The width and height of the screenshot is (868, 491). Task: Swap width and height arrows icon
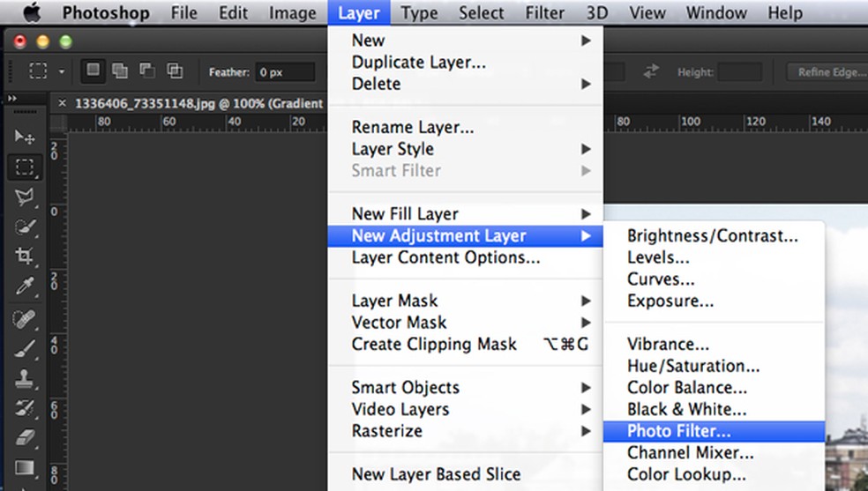tap(651, 71)
